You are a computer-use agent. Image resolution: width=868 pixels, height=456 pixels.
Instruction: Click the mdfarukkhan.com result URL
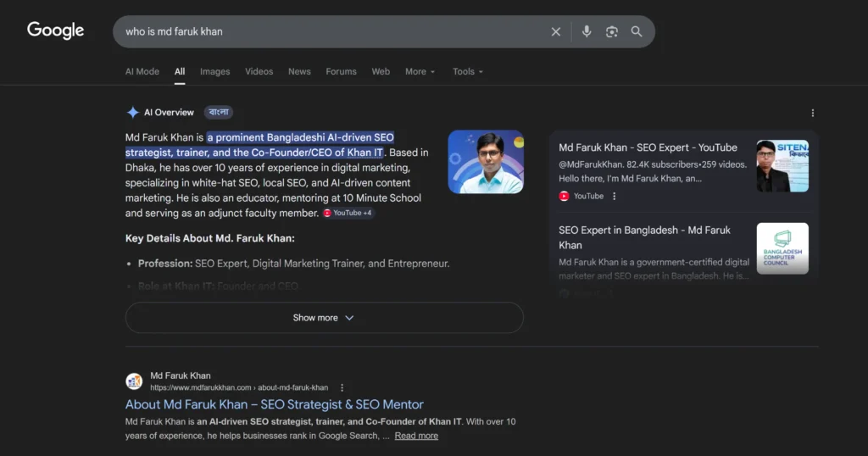coord(239,387)
